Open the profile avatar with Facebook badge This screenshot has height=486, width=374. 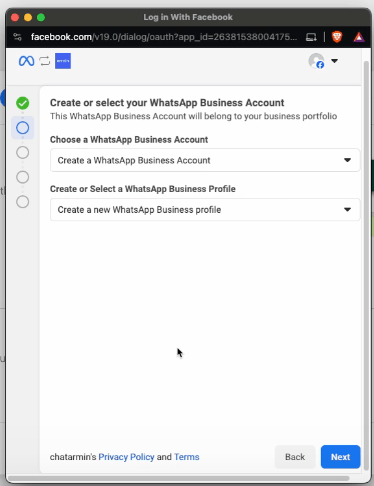pyautogui.click(x=316, y=61)
